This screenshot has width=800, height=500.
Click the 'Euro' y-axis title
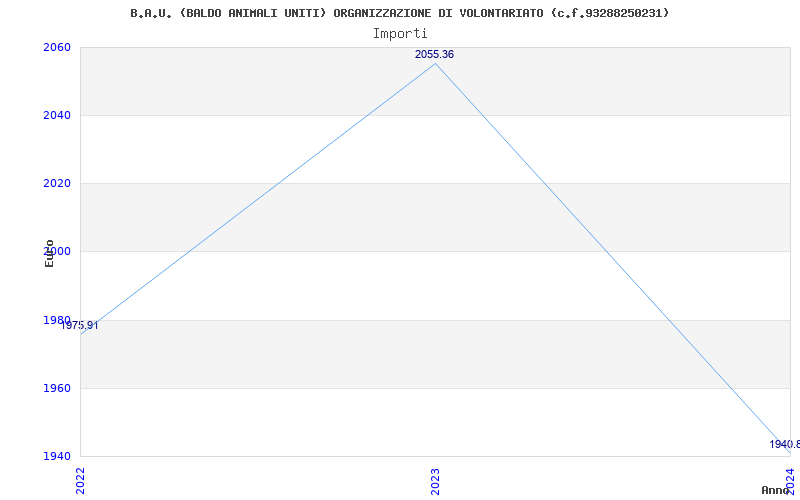pos(49,253)
